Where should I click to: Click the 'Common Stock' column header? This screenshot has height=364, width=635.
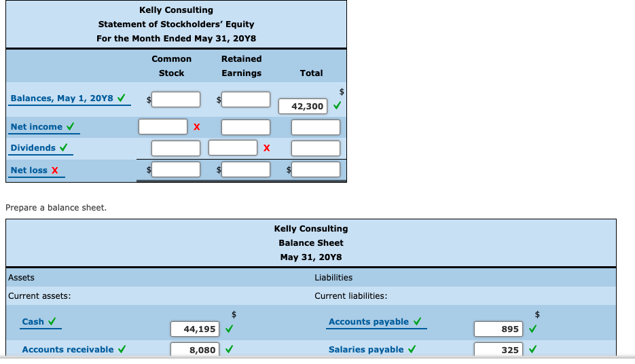coord(171,66)
